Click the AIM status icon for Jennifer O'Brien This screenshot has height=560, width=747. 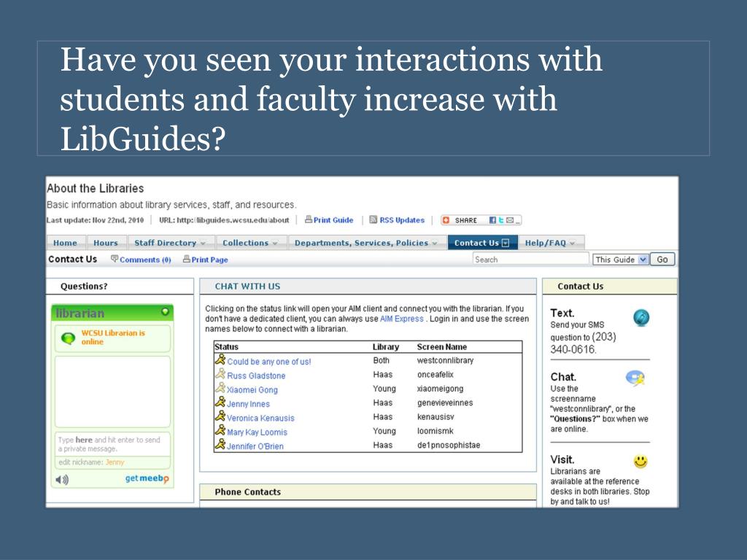click(x=220, y=444)
